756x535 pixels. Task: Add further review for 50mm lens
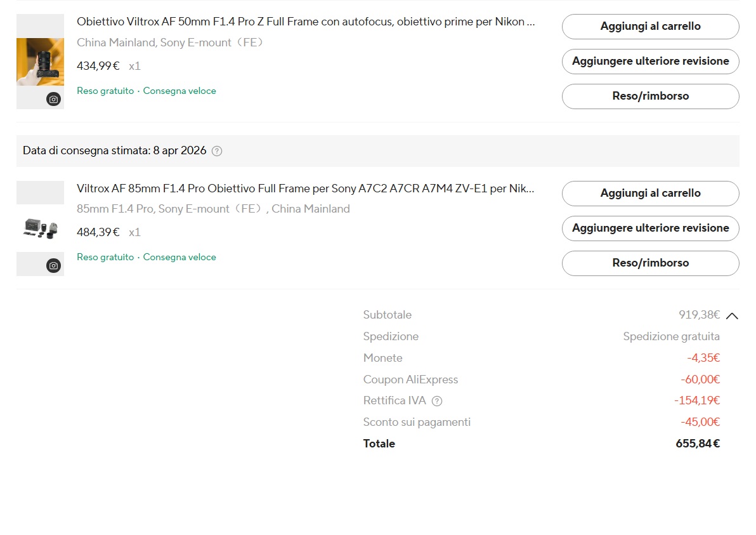(x=651, y=62)
